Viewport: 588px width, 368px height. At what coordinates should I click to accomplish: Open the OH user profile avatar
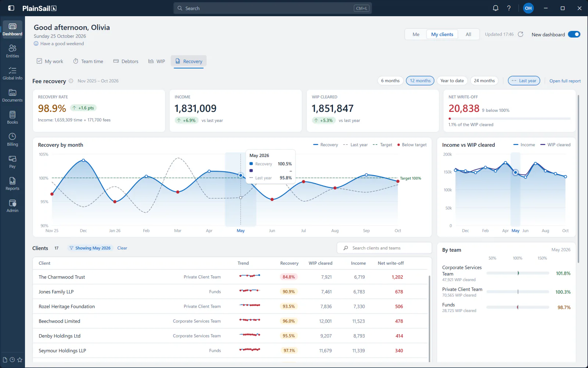[528, 8]
